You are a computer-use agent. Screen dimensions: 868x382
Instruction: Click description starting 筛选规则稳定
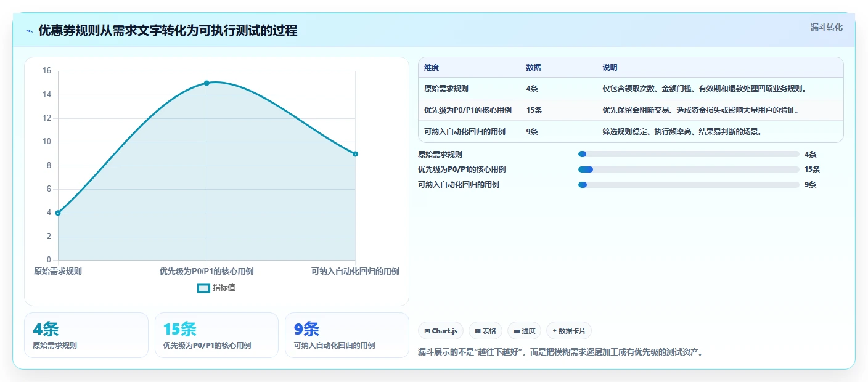(x=682, y=132)
